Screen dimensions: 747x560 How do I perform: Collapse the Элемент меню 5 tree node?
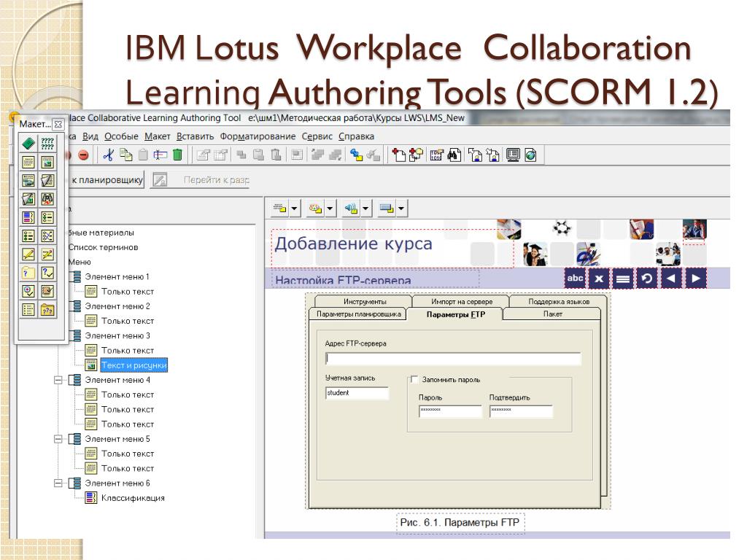coord(58,439)
